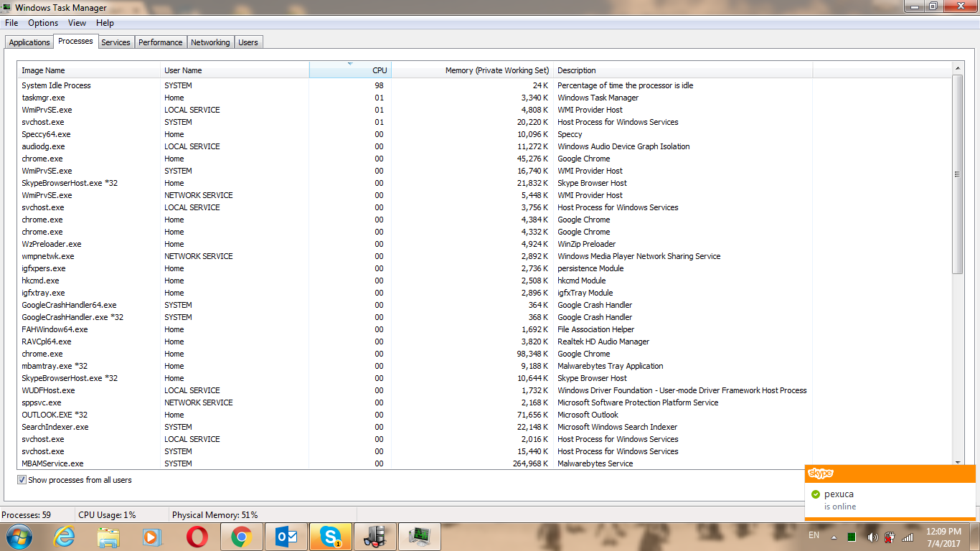Select the Speccy64.exe process
Viewport: 980px width, 551px height.
click(x=484, y=134)
